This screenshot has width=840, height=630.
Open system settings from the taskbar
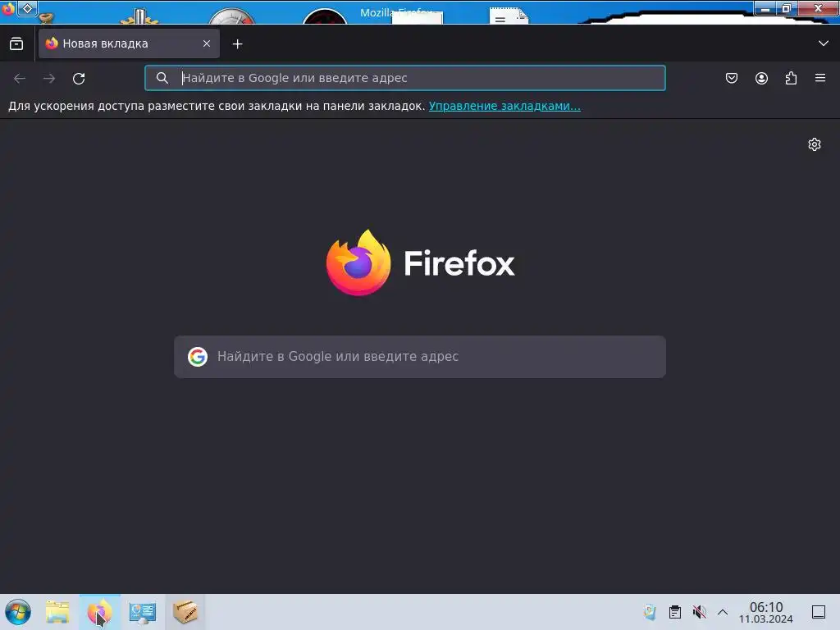(x=143, y=612)
